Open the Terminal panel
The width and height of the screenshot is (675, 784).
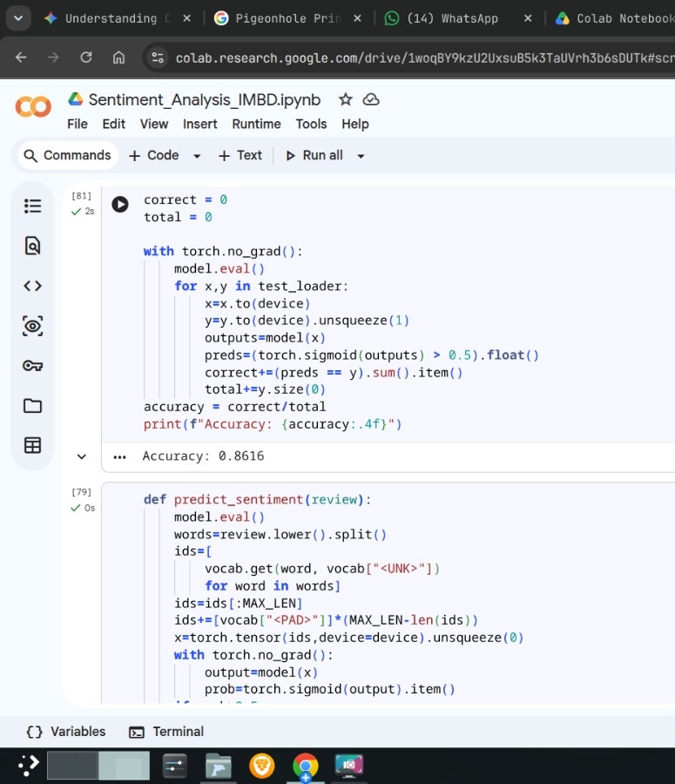pos(166,732)
